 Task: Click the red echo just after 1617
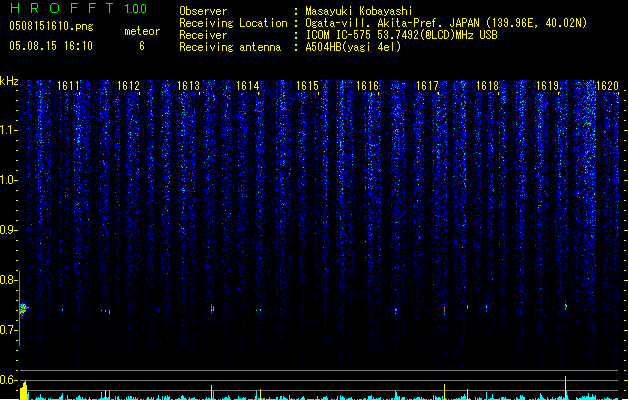(x=444, y=310)
